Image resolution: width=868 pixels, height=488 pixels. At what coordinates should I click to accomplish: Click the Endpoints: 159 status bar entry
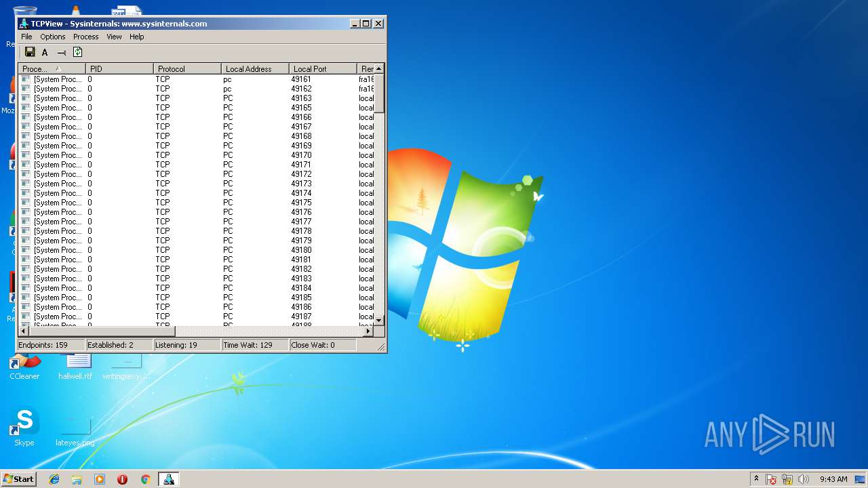tap(51, 345)
